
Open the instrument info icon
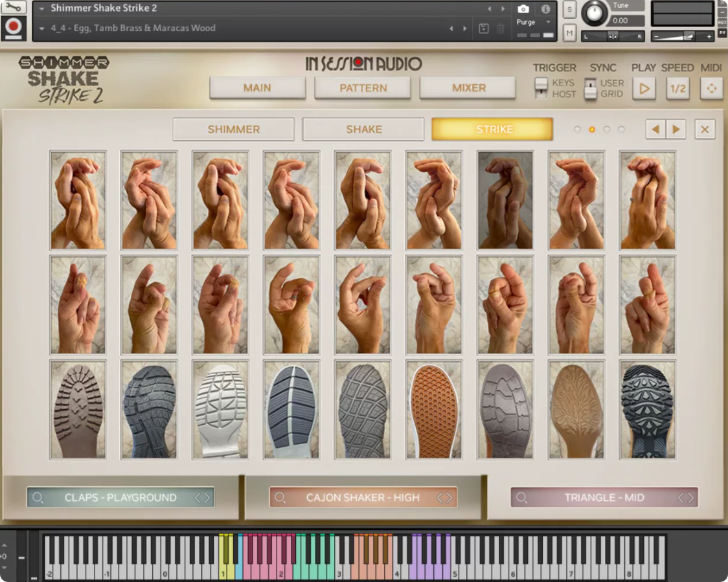pos(545,9)
